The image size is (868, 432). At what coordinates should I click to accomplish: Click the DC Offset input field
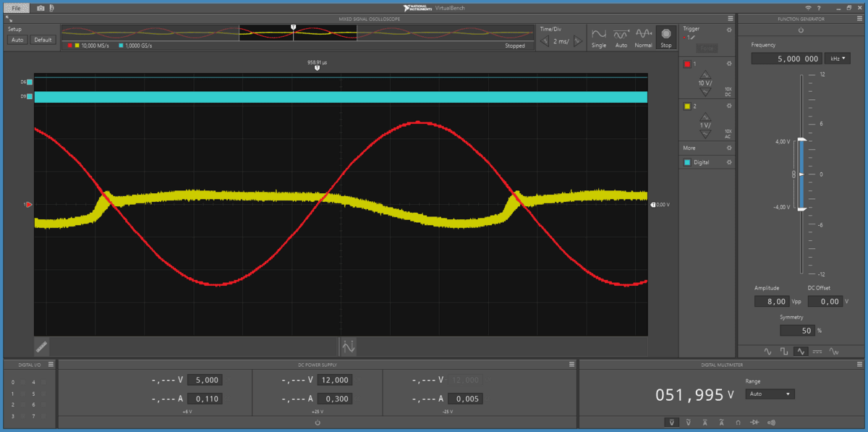point(825,302)
